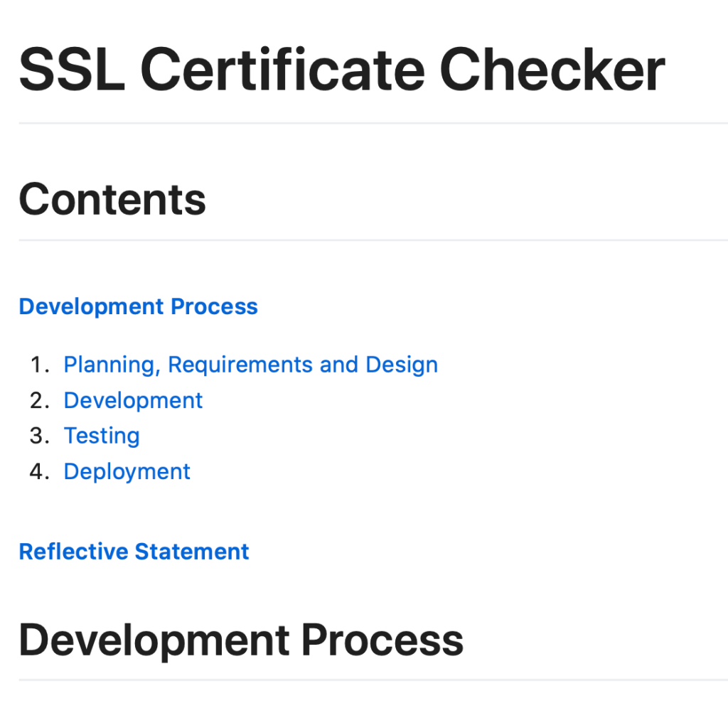728x708 pixels.
Task: Click the divider line under the Contents heading
Action: (373, 240)
